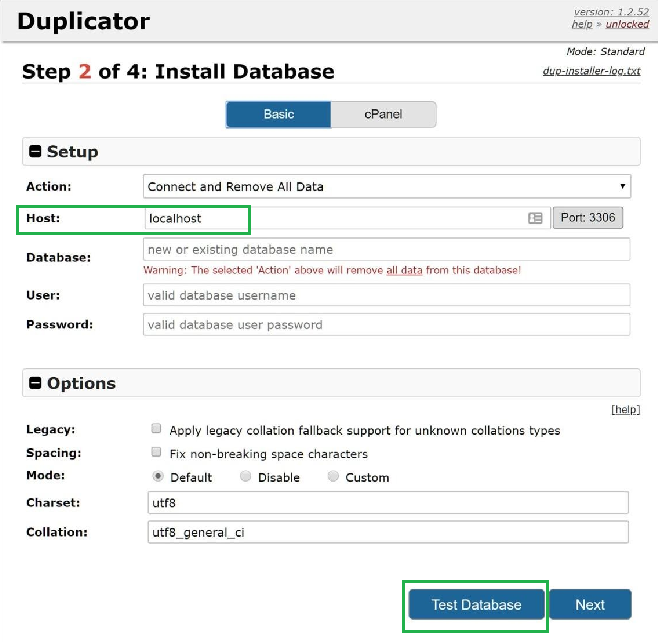Screen dimensions: 658x642
Task: Focus the Password field
Action: (386, 324)
